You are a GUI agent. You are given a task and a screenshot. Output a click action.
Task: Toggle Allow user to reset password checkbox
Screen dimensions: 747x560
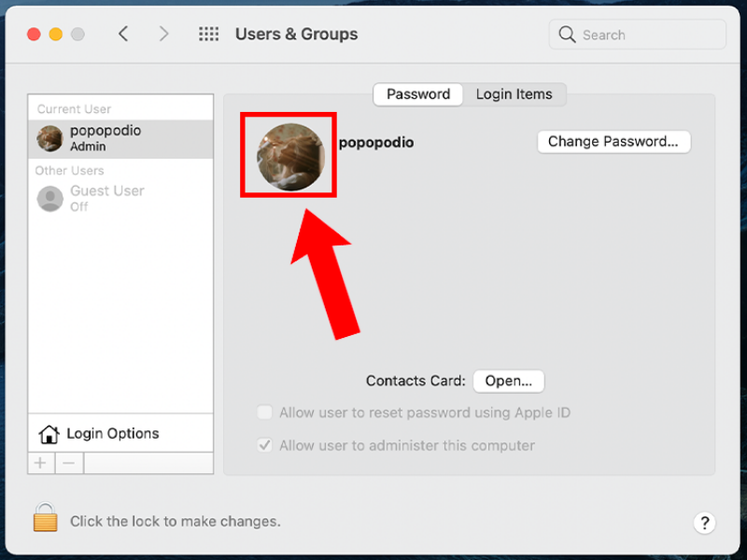click(x=264, y=412)
